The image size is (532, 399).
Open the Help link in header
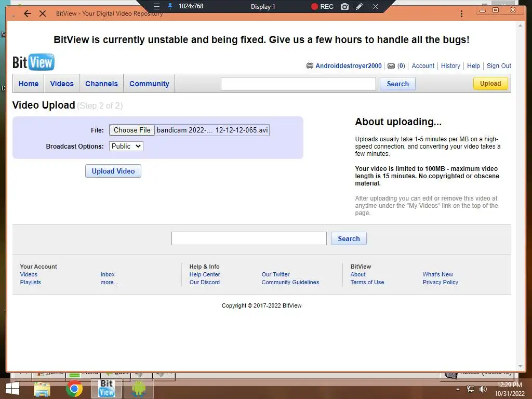(473, 66)
